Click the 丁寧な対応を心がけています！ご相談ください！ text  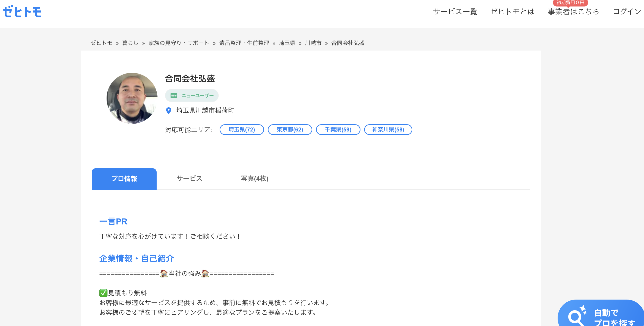(170, 237)
